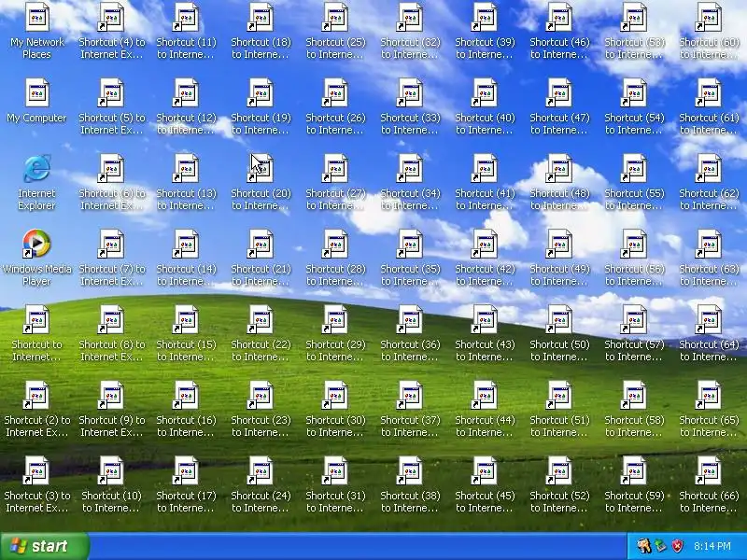Click the 'Shortcut (9) to Internet Ex…' label

click(x=111, y=427)
